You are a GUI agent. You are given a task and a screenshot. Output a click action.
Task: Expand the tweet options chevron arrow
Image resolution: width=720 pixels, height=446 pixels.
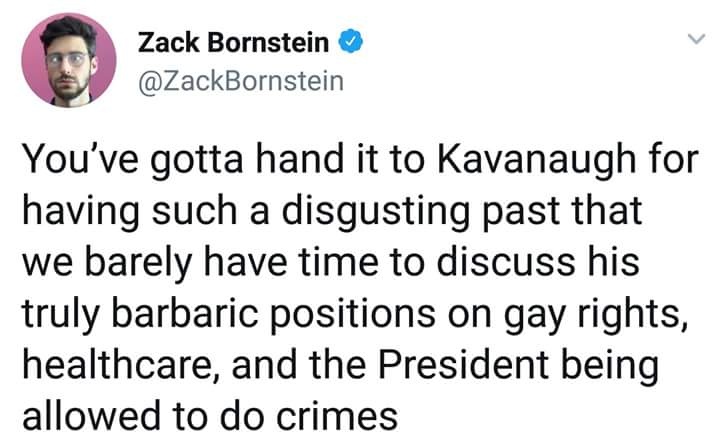coord(696,39)
